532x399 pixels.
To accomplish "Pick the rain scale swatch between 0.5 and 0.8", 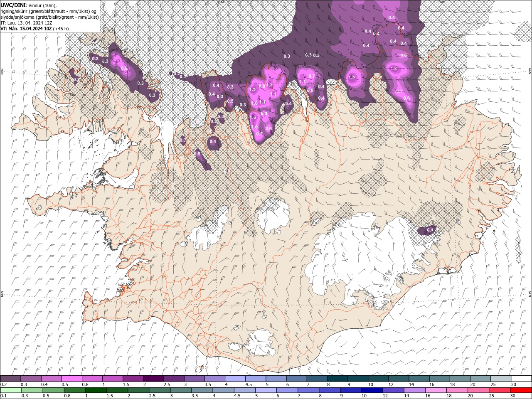I will point(54,390).
